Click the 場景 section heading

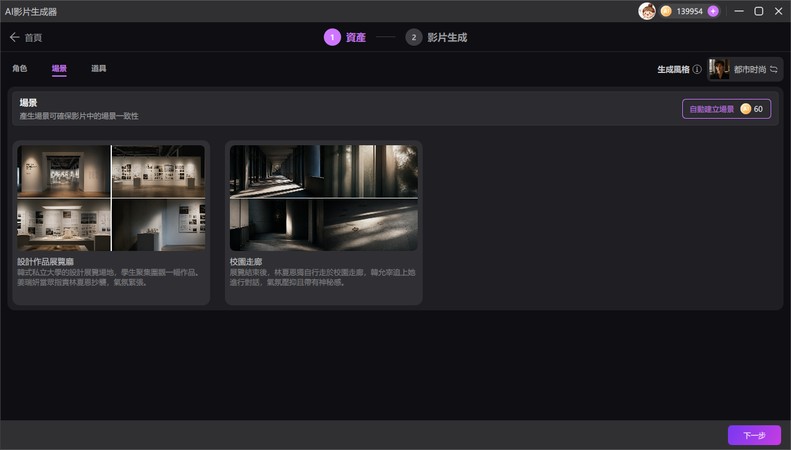coord(28,102)
